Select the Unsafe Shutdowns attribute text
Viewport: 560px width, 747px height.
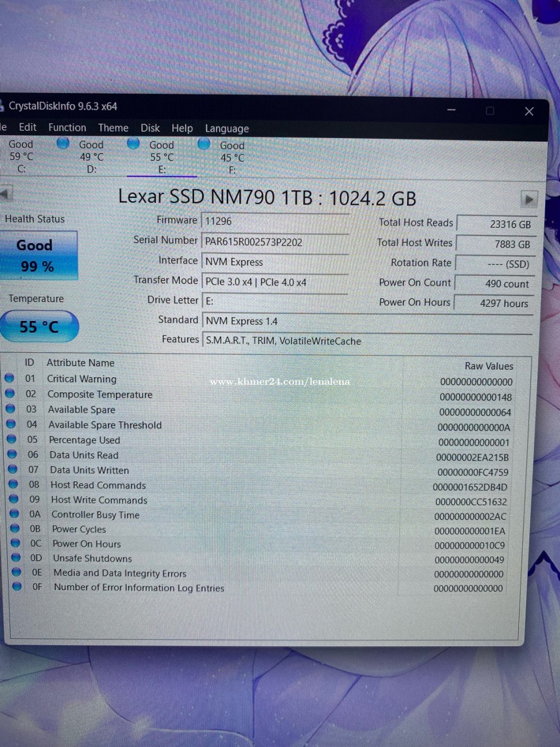pos(92,558)
